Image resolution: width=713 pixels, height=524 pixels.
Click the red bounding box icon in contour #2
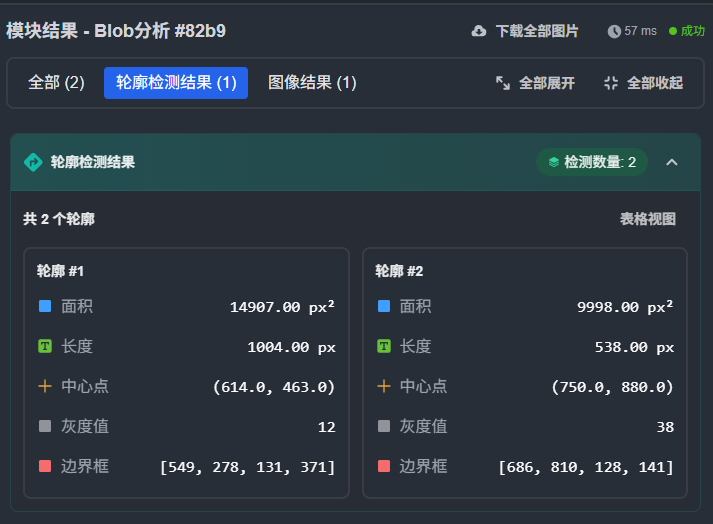pos(384,466)
